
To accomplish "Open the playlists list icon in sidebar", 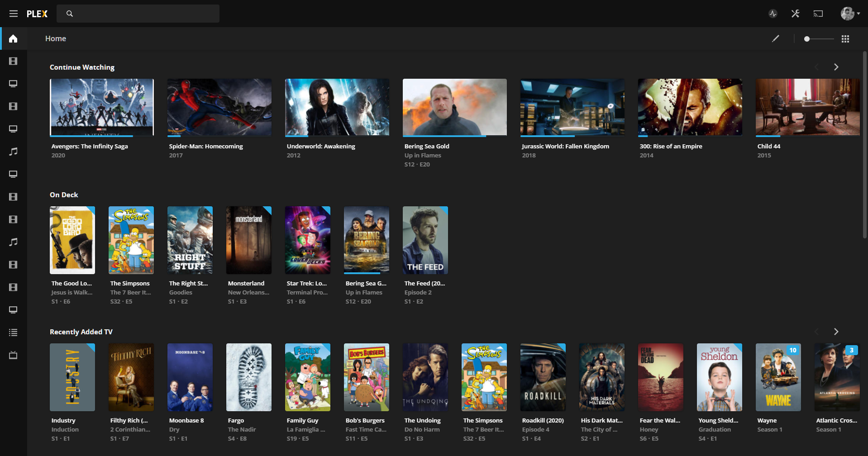I will (13, 332).
